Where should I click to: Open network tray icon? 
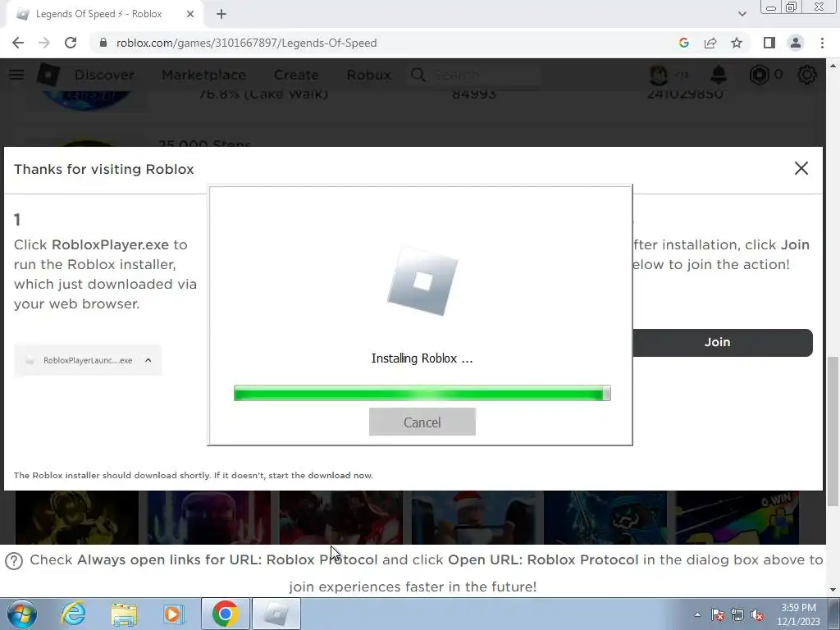(x=737, y=614)
